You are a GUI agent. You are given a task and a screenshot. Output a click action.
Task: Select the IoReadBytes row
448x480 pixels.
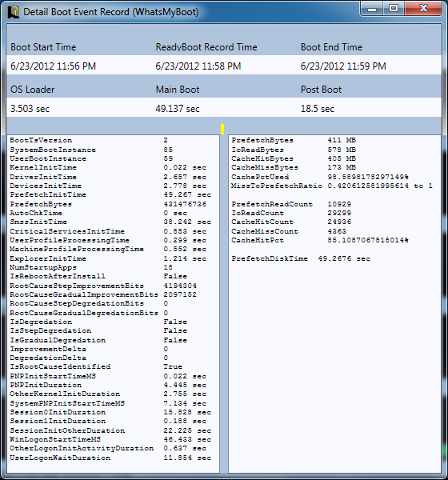pos(294,150)
